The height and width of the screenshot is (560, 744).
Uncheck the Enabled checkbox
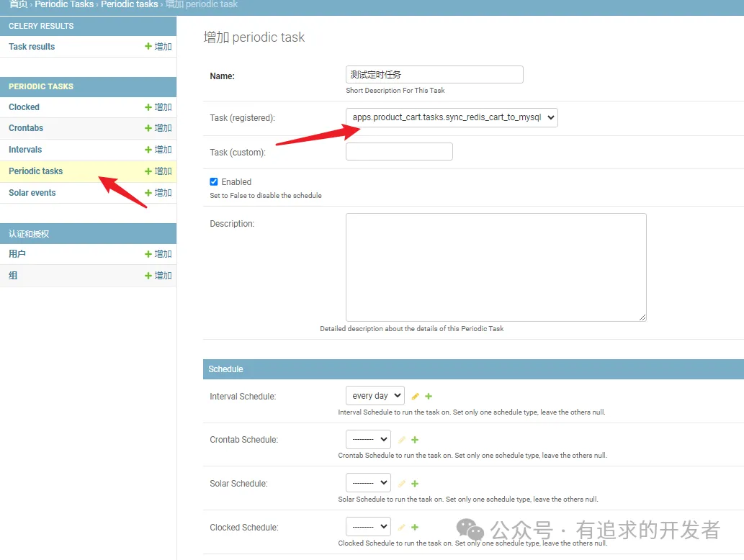point(214,182)
